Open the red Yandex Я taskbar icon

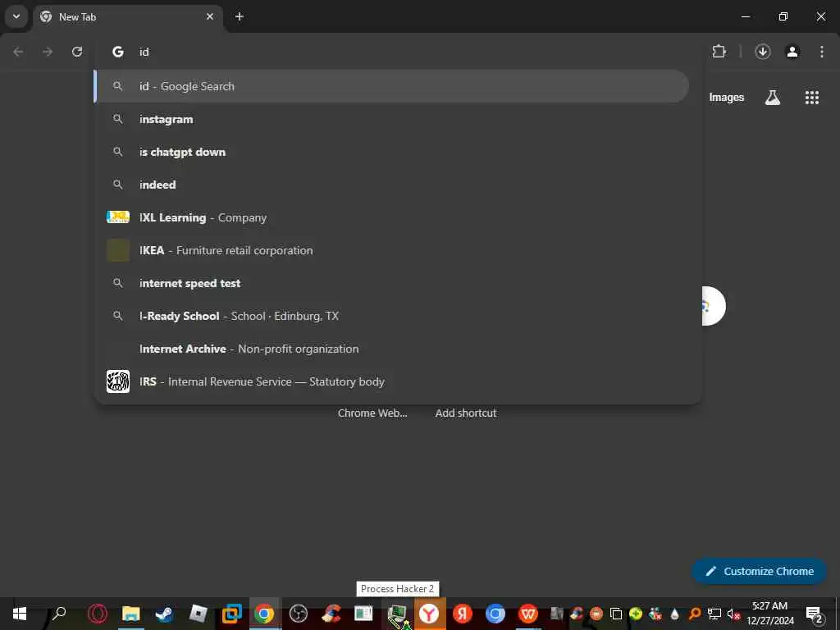(463, 614)
